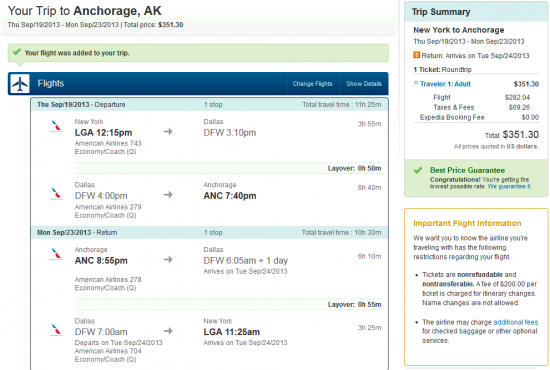Screen dimensions: 550x370
Task: Click the Mon Sep/23/2013 Return header row
Action: [209, 233]
